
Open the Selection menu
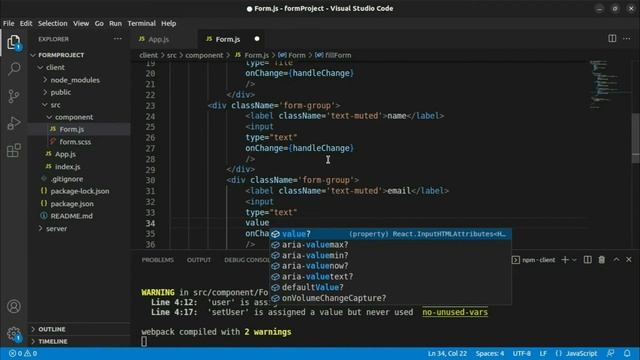[x=53, y=23]
